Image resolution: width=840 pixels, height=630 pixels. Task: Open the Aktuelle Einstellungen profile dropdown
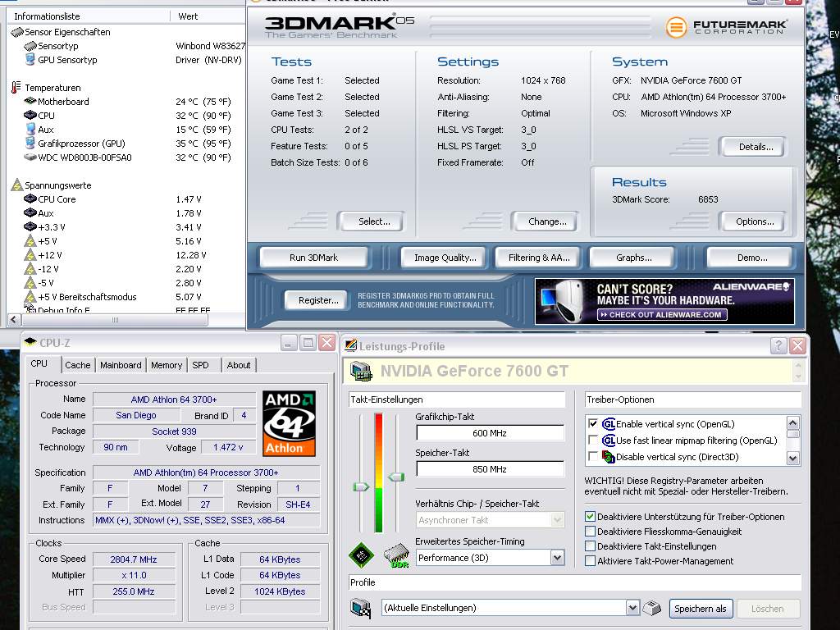[x=632, y=608]
